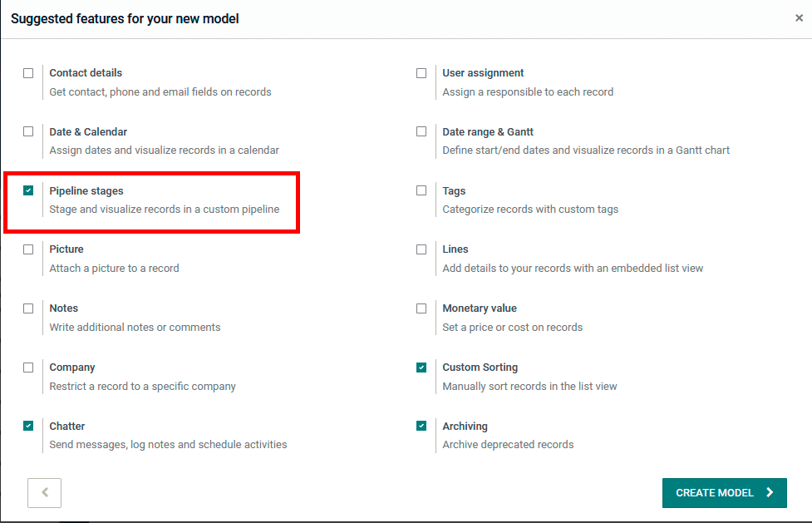The width and height of the screenshot is (812, 523).
Task: Click the back chevron button
Action: (x=45, y=492)
